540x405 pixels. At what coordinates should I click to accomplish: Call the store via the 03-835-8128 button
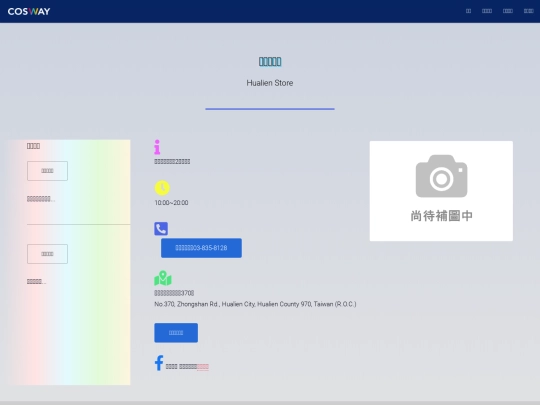(x=201, y=248)
